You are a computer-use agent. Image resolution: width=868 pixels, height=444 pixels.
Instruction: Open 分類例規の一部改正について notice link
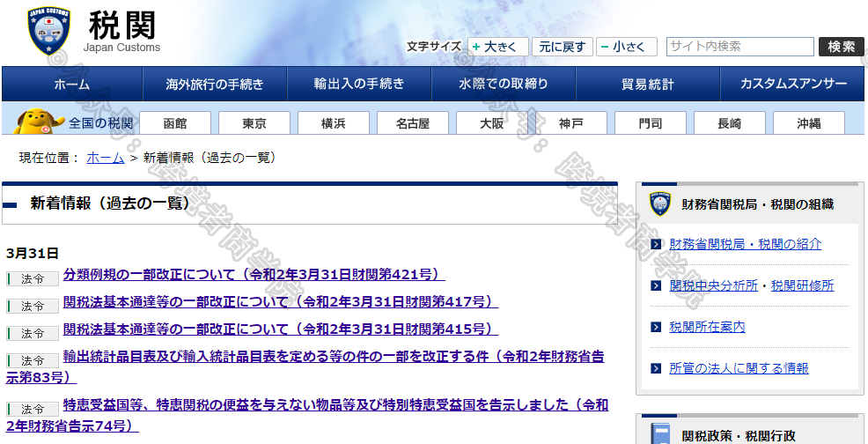pos(254,274)
